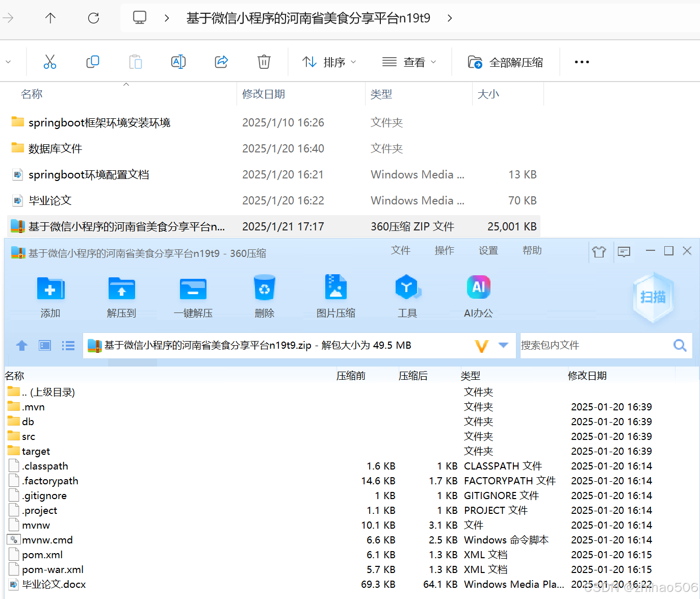Screen dimensions: 700x599
Task: Click the 扫描 scan badge
Action: 653,297
